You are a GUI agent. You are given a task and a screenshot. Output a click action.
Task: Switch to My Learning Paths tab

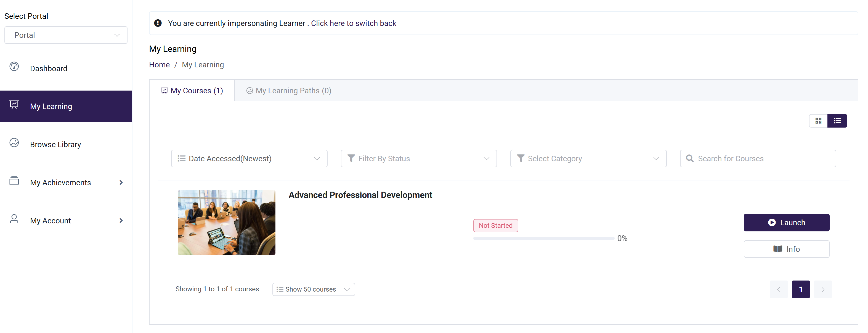pos(289,91)
